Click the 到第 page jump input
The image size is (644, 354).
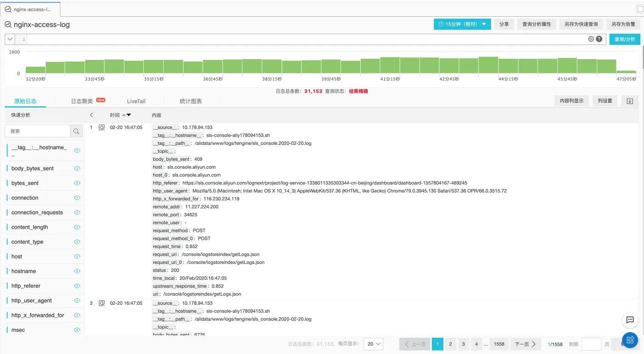point(592,344)
